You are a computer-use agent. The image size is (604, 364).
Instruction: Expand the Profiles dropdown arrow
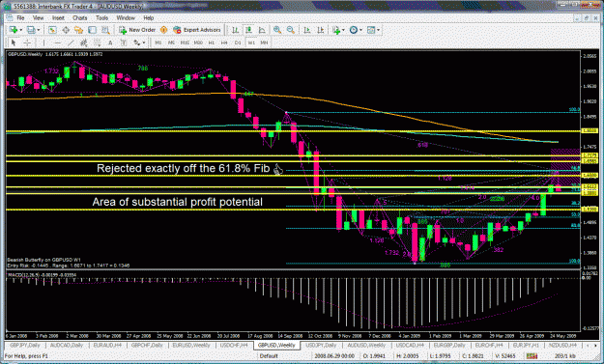pyautogui.click(x=39, y=30)
